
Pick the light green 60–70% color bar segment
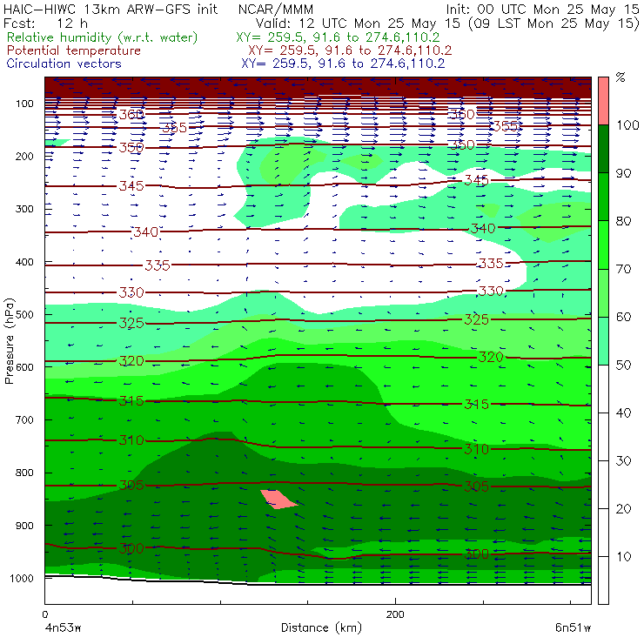(603, 292)
